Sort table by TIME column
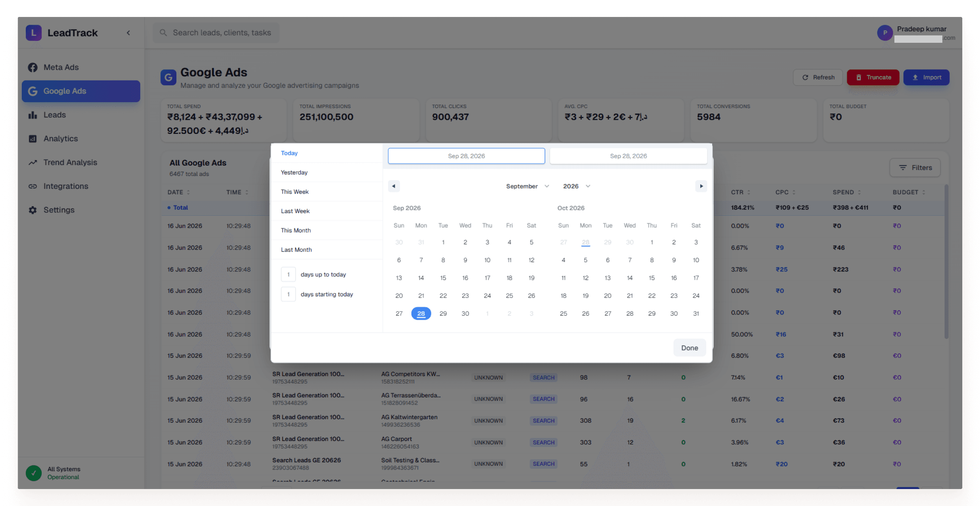Screen dimensions: 980x506 237,193
